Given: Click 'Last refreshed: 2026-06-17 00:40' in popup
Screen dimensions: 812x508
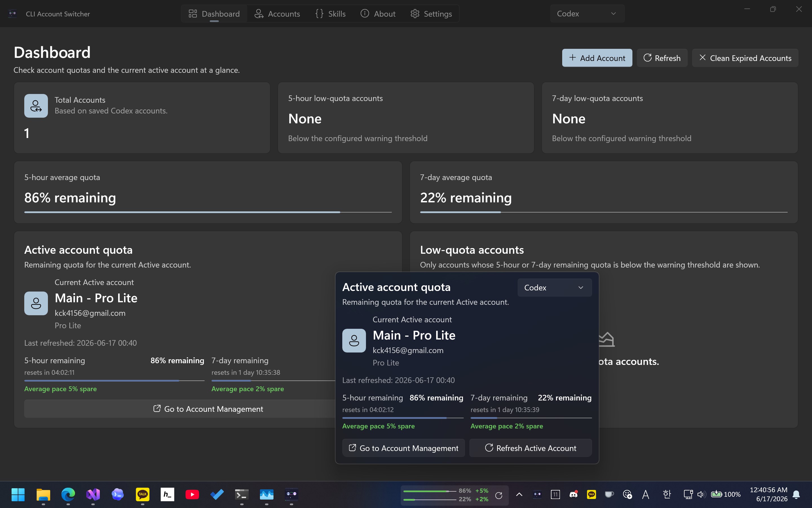Looking at the screenshot, I should point(398,380).
